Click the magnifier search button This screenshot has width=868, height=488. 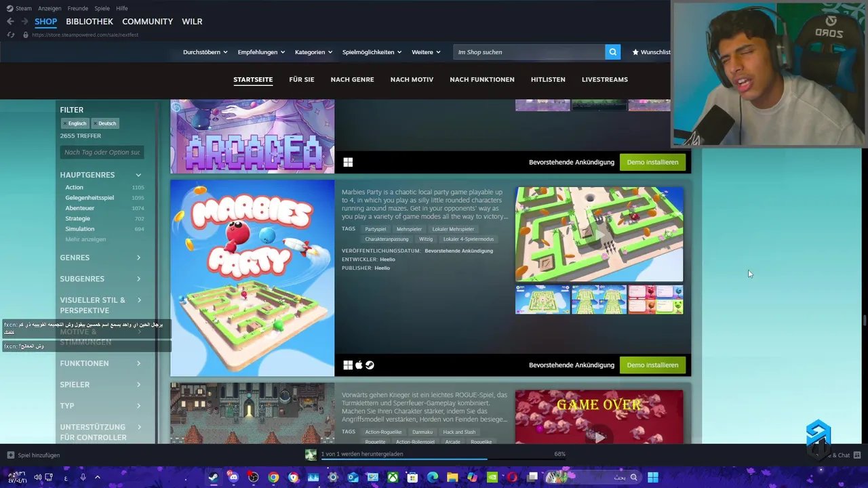coord(613,52)
